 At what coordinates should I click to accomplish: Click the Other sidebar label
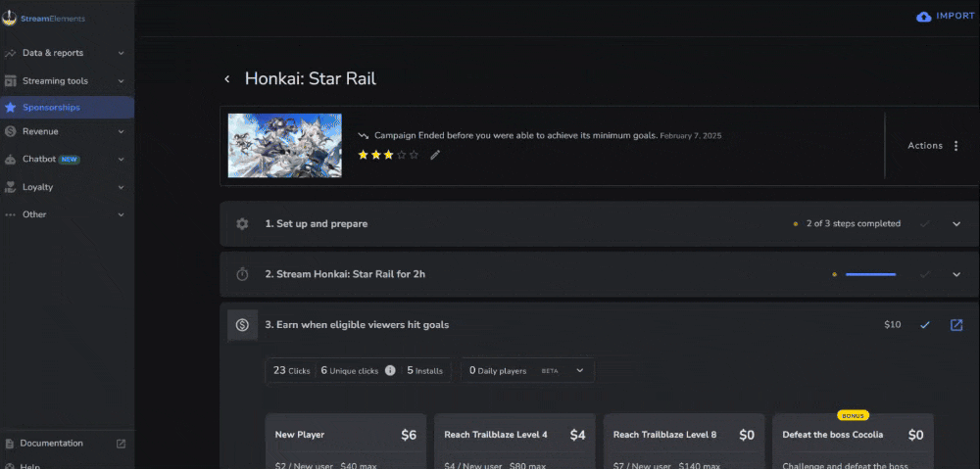pos(34,214)
